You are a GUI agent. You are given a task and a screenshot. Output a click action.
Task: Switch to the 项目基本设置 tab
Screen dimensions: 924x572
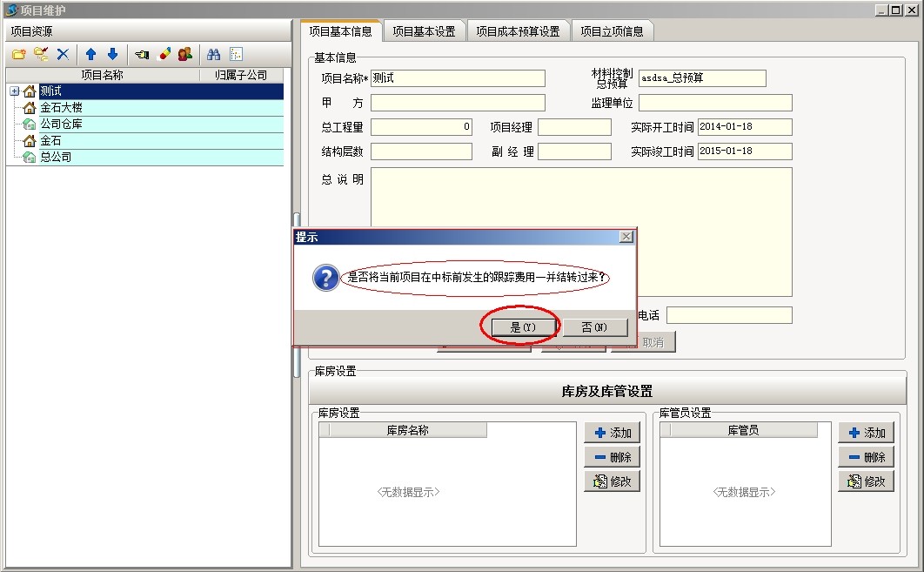click(x=424, y=31)
